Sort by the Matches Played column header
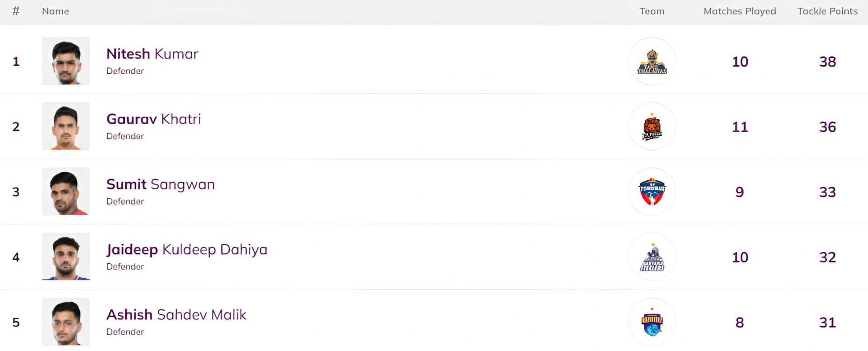868x351 pixels. pos(740,11)
